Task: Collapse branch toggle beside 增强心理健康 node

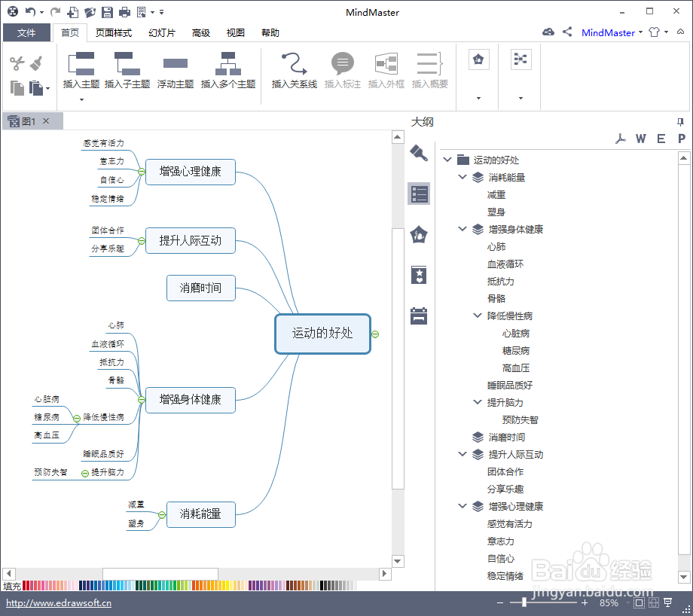Action: [142, 172]
